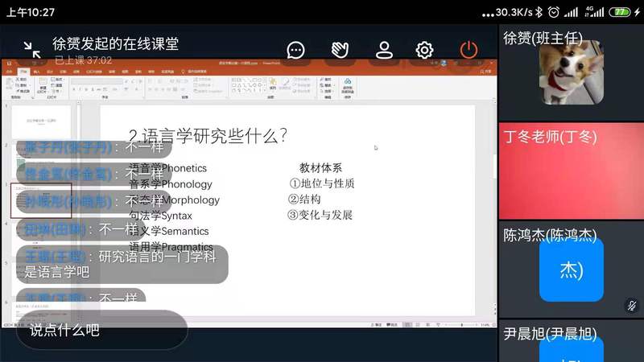
Task: Exit fullscreen with the shrink arrows icon
Action: (32, 50)
